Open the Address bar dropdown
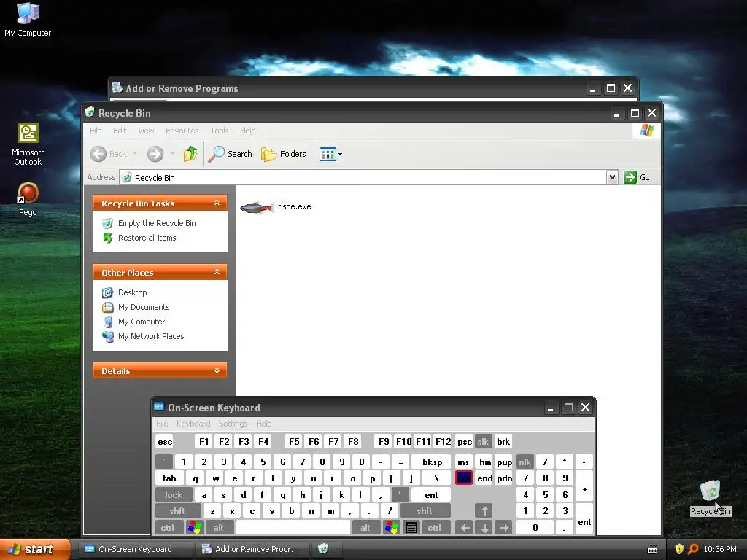The height and width of the screenshot is (560, 747). coord(612,177)
